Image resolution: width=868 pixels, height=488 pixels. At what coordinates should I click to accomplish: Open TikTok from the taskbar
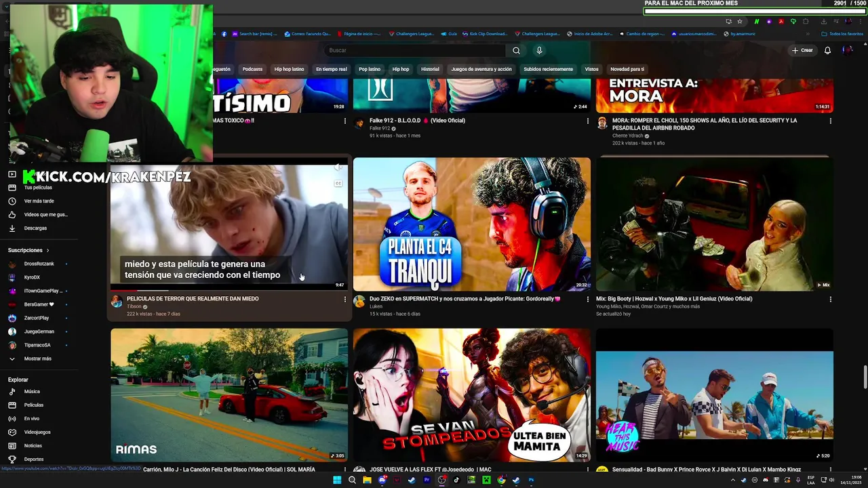coord(456,480)
